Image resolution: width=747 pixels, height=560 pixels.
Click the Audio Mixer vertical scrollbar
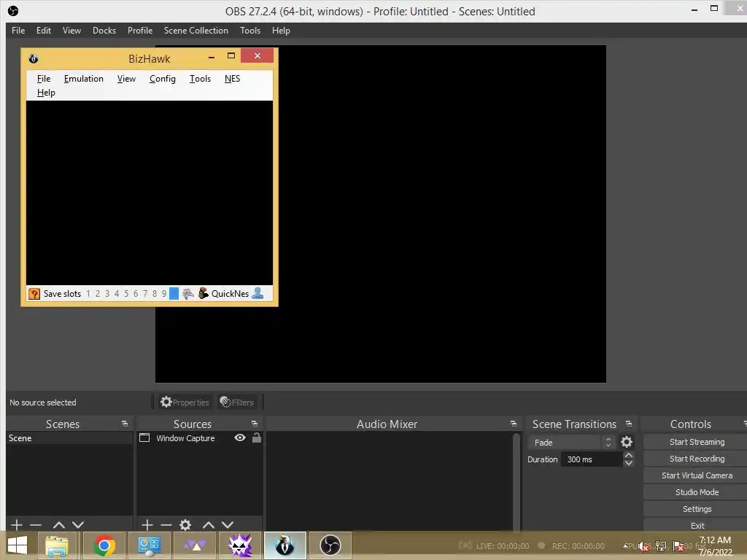coord(516,481)
